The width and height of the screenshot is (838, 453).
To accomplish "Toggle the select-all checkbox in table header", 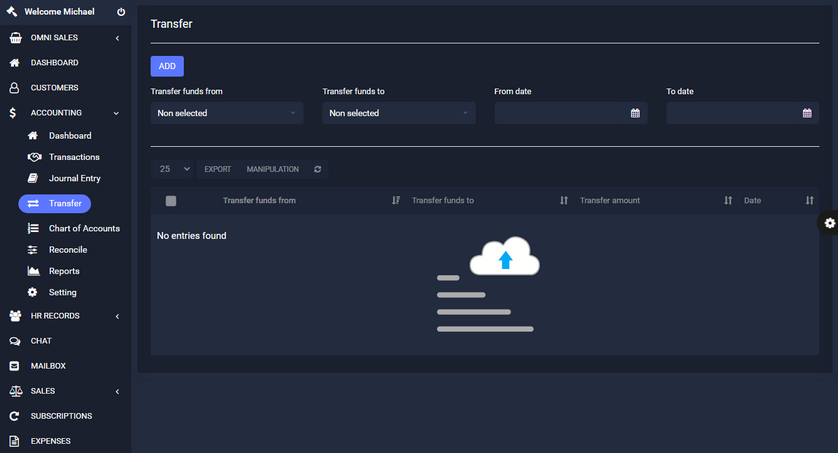I will [171, 200].
